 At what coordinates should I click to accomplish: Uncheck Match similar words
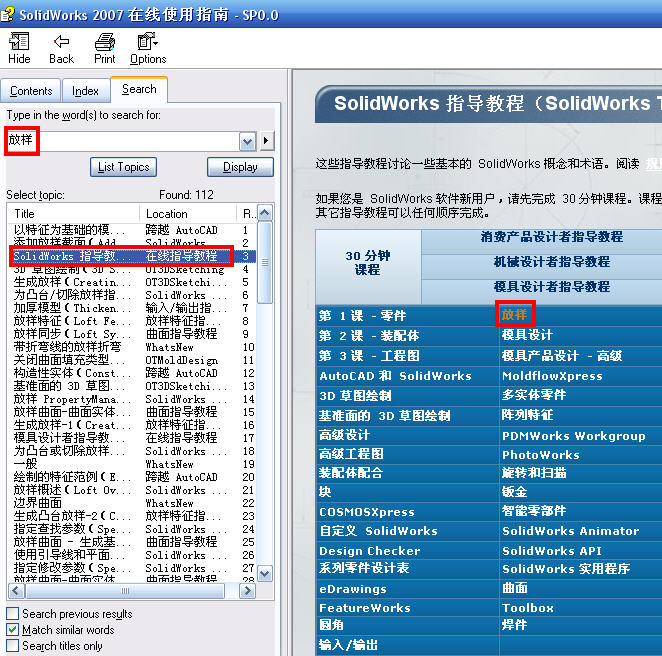(x=13, y=629)
